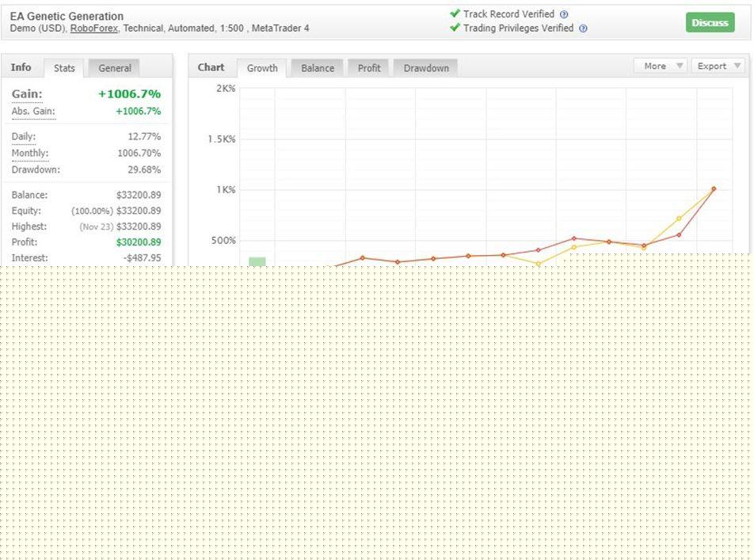Click the green checkmark for Trading Privileges Verified
This screenshot has height=560, width=754.
click(x=455, y=28)
